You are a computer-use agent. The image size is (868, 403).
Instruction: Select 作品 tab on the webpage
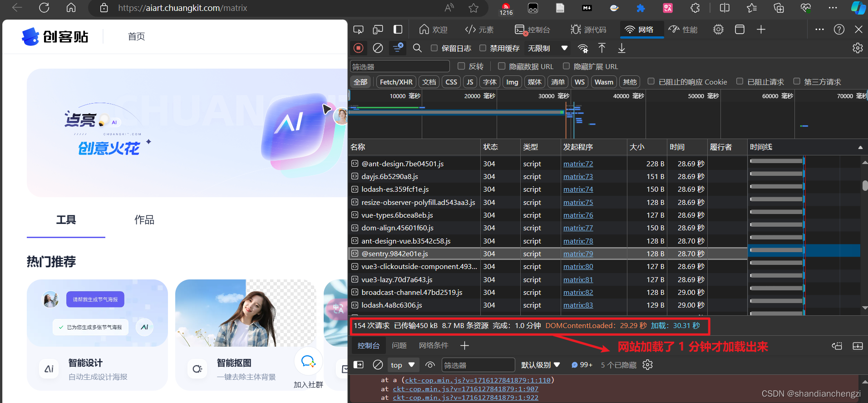pos(144,220)
